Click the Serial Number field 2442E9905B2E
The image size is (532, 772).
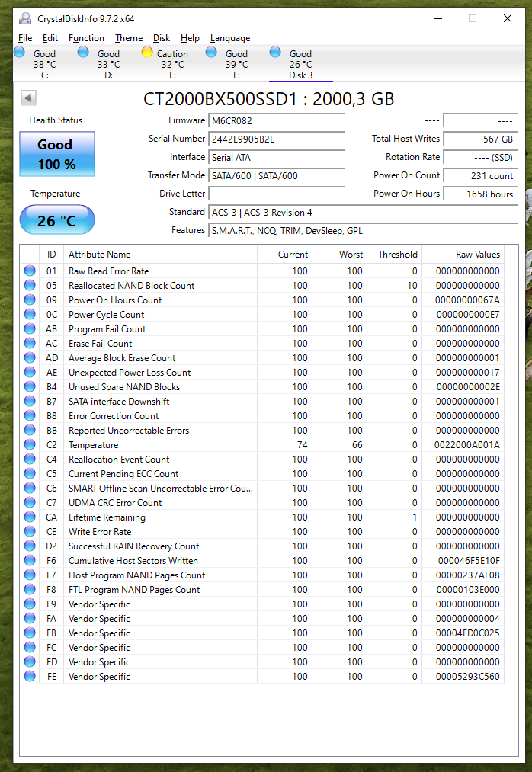[277, 139]
